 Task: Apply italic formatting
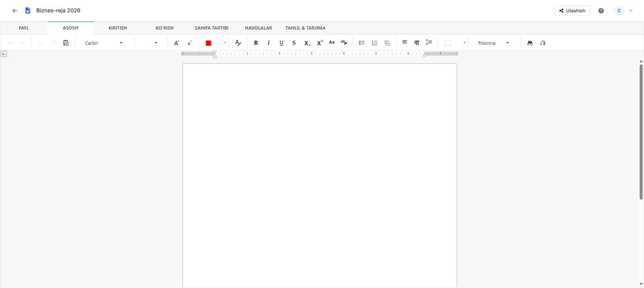(269, 43)
